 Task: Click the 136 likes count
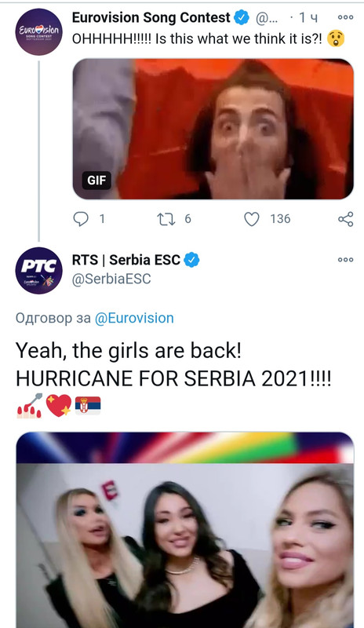point(280,219)
